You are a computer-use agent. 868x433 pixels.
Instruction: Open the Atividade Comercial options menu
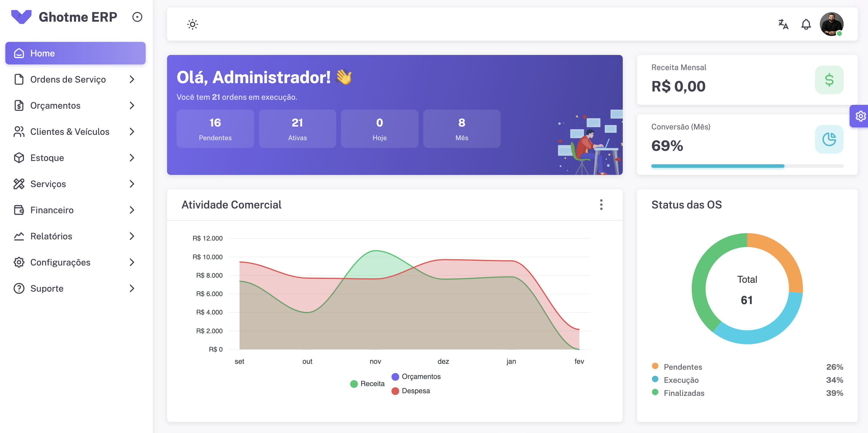tap(601, 205)
